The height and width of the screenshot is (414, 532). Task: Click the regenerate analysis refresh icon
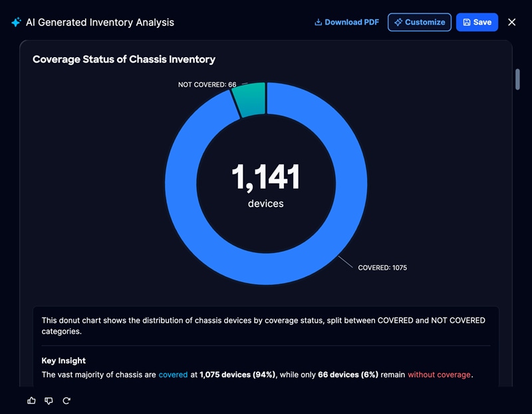(x=66, y=401)
